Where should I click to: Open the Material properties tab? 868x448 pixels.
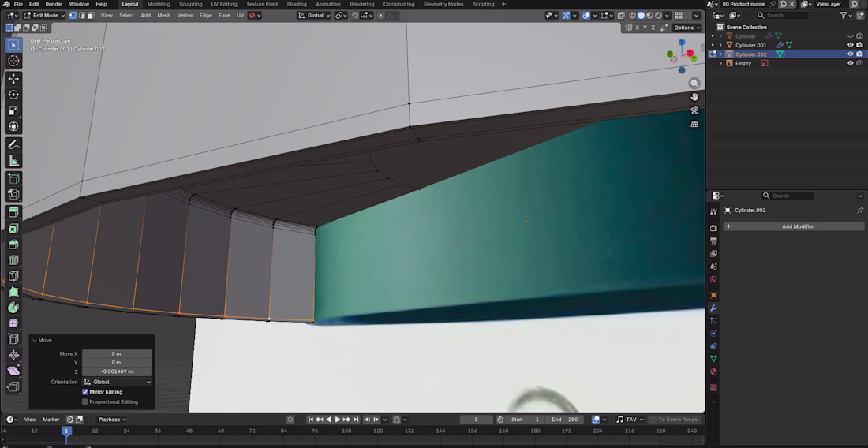click(x=713, y=371)
